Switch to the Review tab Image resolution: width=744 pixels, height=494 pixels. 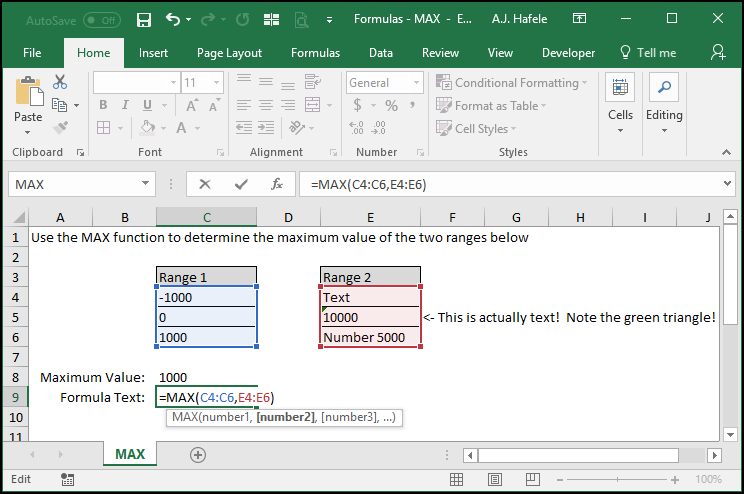pyautogui.click(x=440, y=53)
